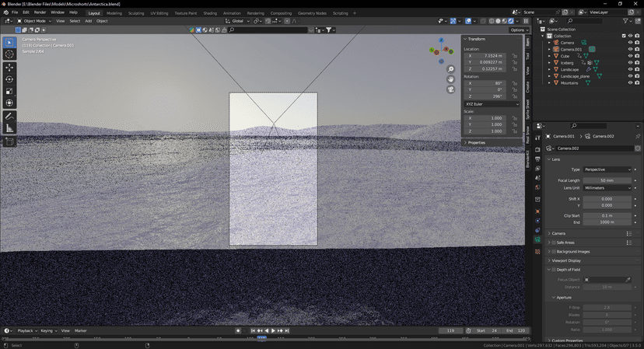Switch to the Shading workspace tab

click(210, 13)
